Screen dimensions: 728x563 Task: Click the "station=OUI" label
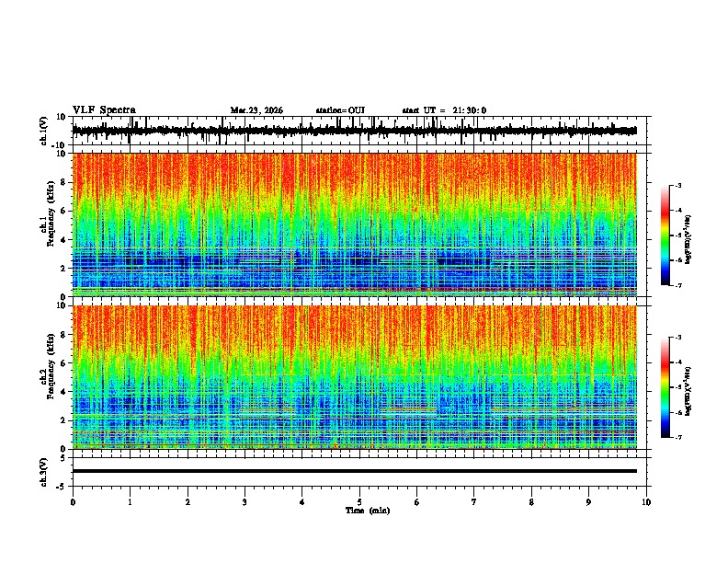point(340,110)
